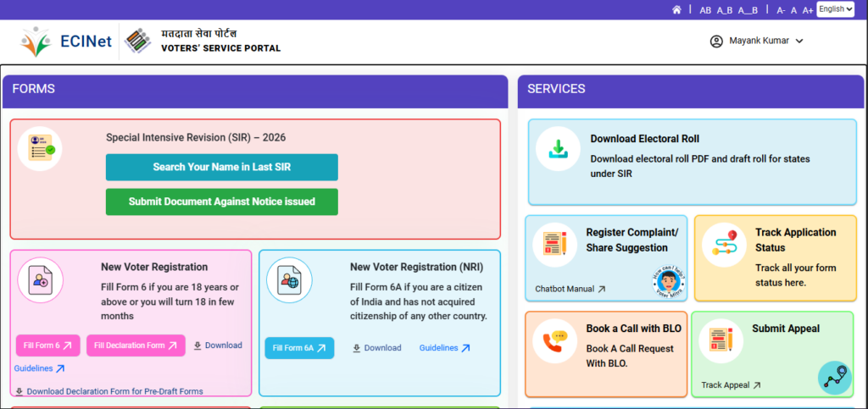
Task: Go to the Home icon in top bar
Action: coord(676,9)
